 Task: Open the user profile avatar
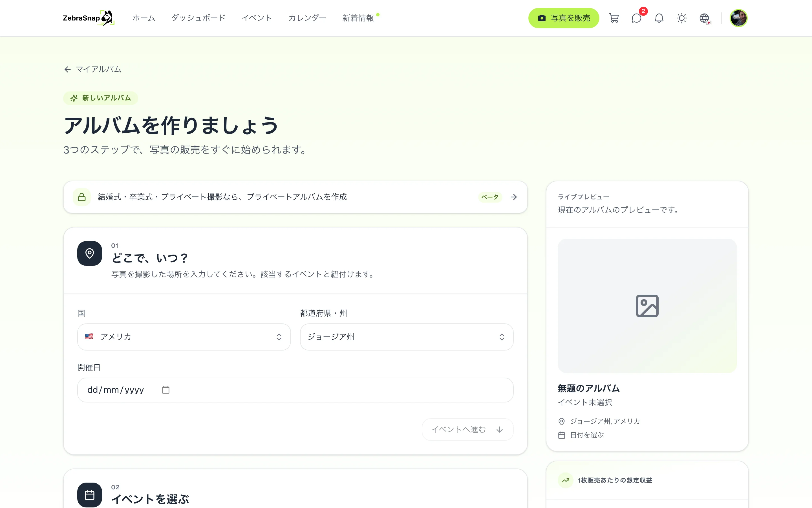pyautogui.click(x=738, y=18)
